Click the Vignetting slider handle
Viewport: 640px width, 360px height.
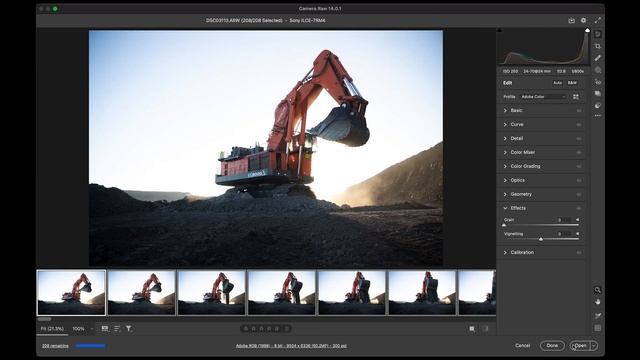coord(541,239)
